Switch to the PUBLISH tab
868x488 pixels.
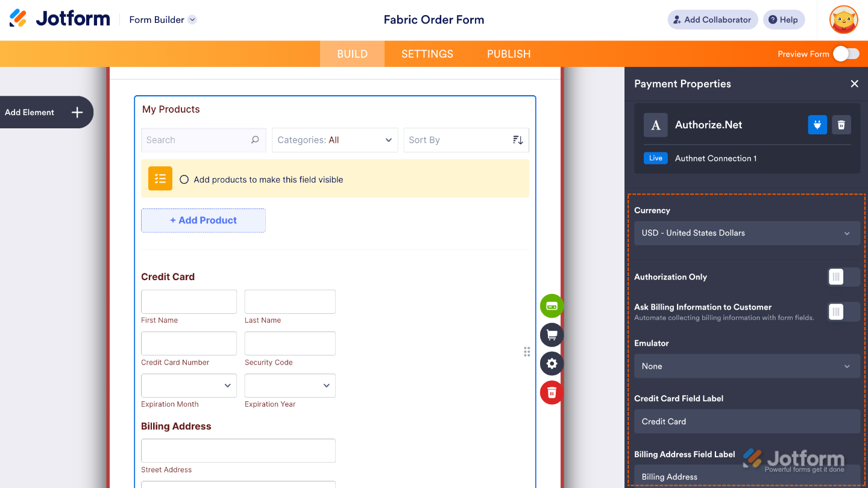coord(508,54)
